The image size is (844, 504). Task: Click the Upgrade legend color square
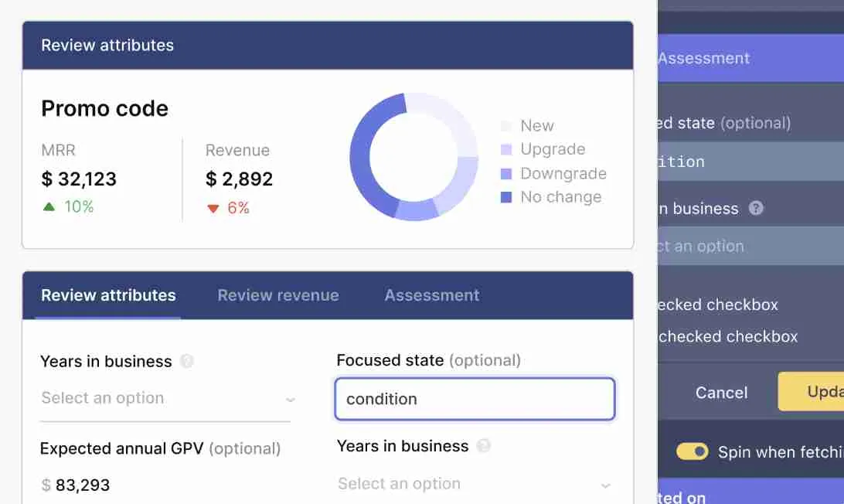[506, 150]
